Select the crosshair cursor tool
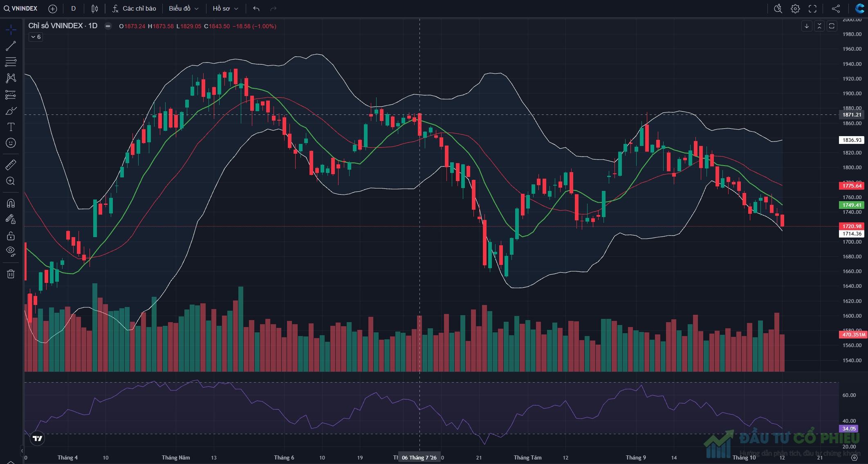This screenshot has width=868, height=464. [11, 29]
